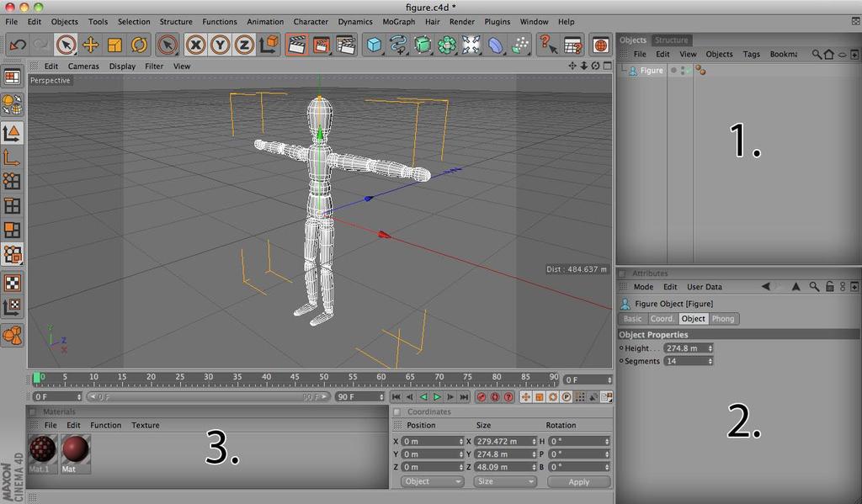This screenshot has width=862, height=504.
Task: Click the Position X stepper arrows
Action: (x=461, y=442)
